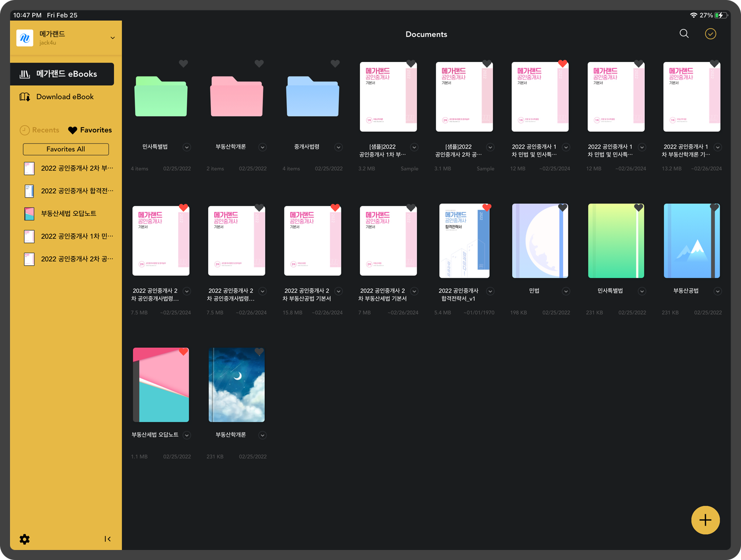Tap the battery status icon

[720, 15]
